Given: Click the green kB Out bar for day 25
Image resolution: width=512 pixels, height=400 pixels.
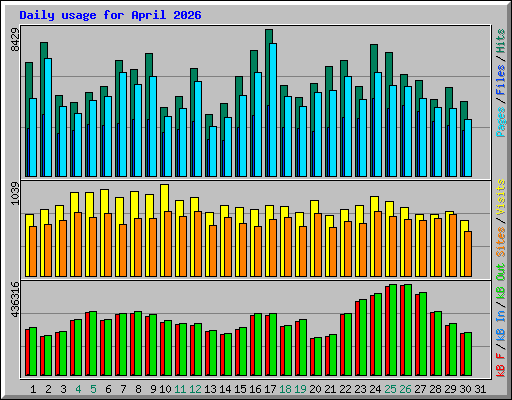Looking at the screenshot, I should tap(393, 330).
